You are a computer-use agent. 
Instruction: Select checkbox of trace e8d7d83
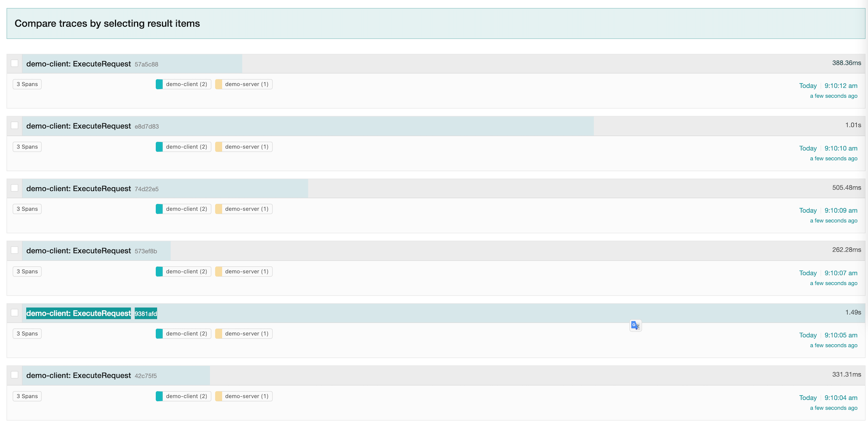14,125
